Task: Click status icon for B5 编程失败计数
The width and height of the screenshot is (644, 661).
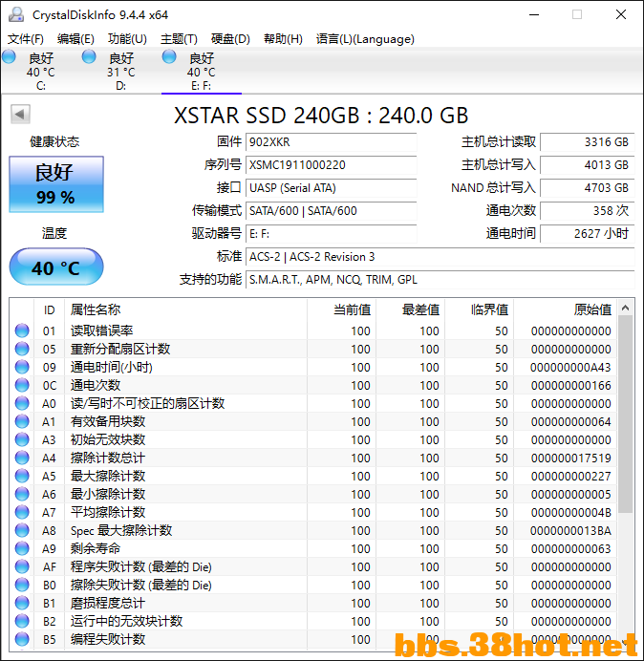Action: (22, 639)
